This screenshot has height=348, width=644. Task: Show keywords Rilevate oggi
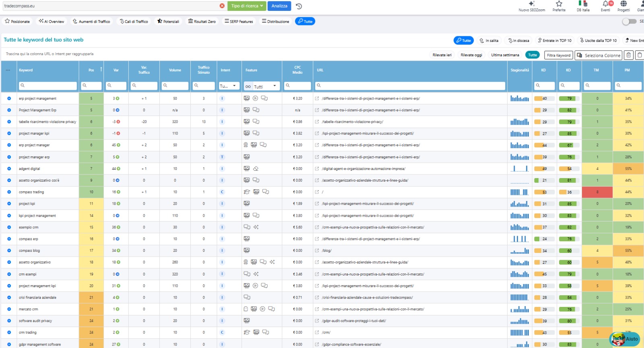471,55
